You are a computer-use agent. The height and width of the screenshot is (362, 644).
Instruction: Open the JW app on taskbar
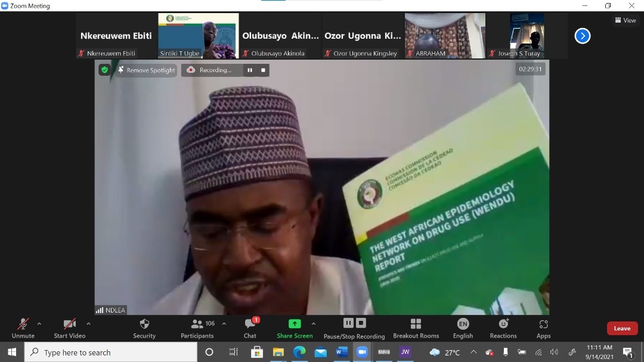tap(405, 352)
